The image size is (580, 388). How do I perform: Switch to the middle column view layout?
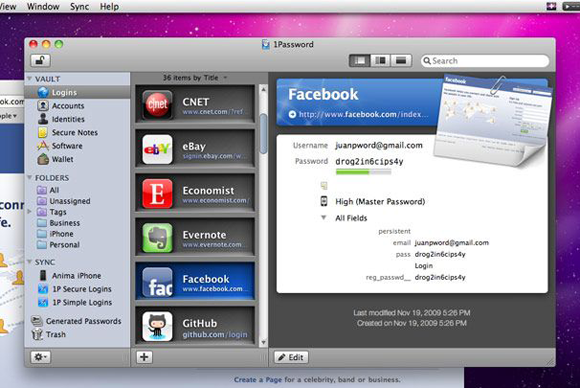(x=380, y=60)
